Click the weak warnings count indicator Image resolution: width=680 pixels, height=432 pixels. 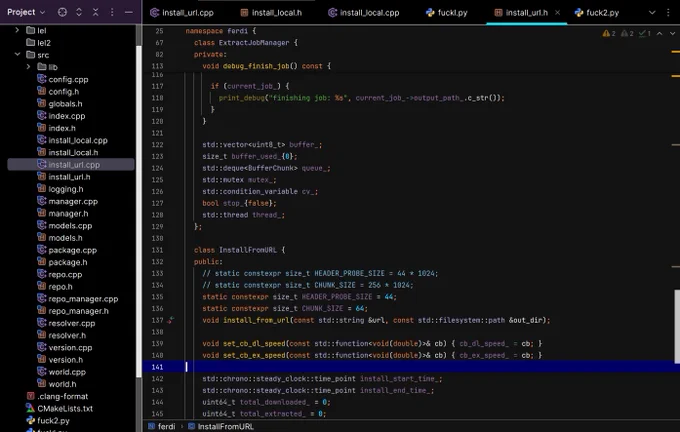627,33
